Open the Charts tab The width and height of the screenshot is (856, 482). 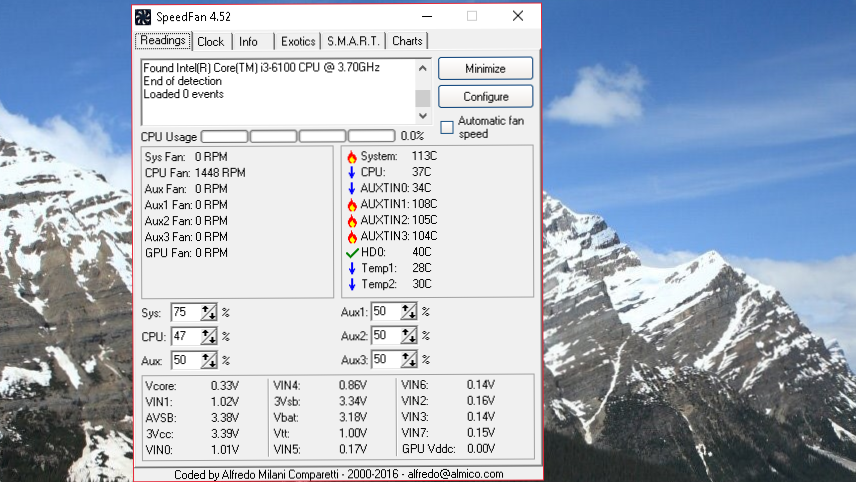pos(407,41)
